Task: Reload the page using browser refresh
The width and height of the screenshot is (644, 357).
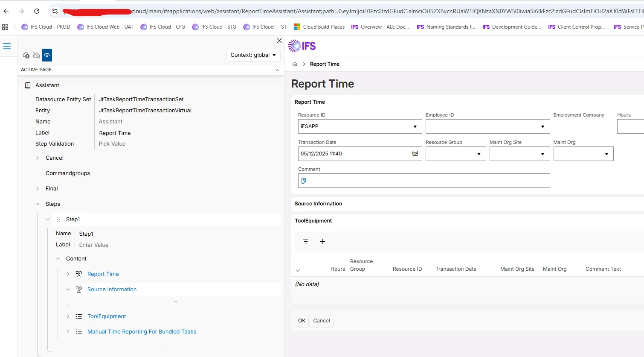Action: [x=37, y=11]
